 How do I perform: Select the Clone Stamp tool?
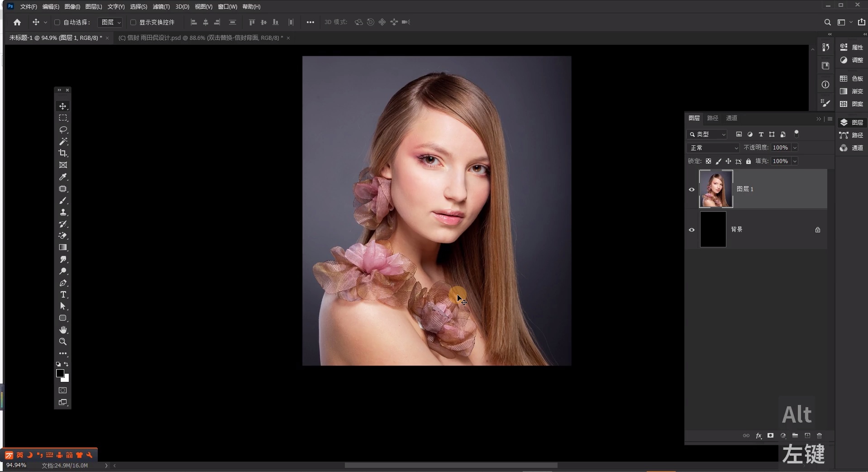pos(63,212)
